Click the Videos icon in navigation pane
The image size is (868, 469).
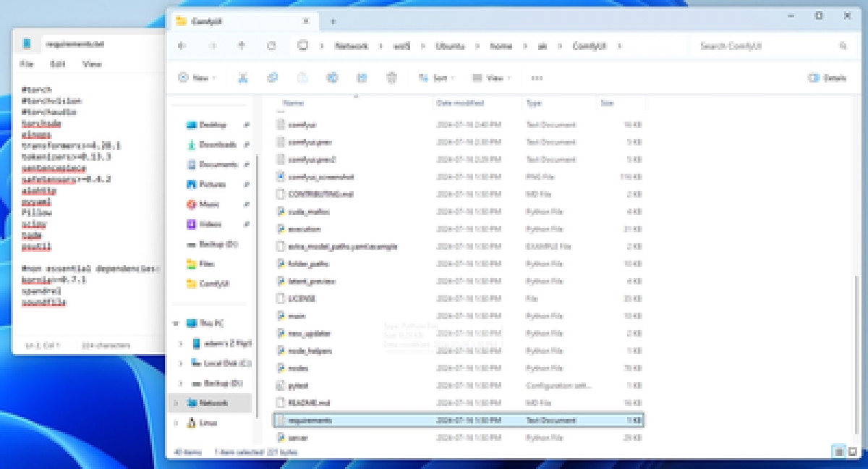192,224
